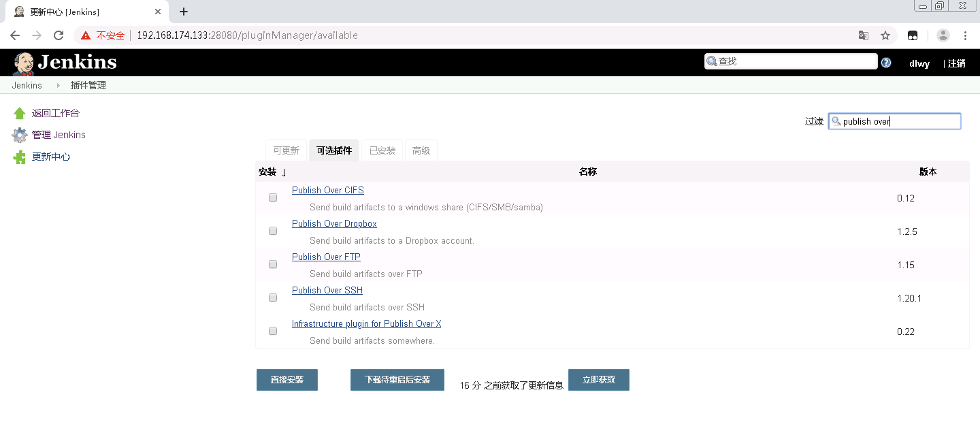Close the 更新中心 [Jenkins] browser tab
Image resolution: width=980 pixels, height=435 pixels.
point(158,12)
